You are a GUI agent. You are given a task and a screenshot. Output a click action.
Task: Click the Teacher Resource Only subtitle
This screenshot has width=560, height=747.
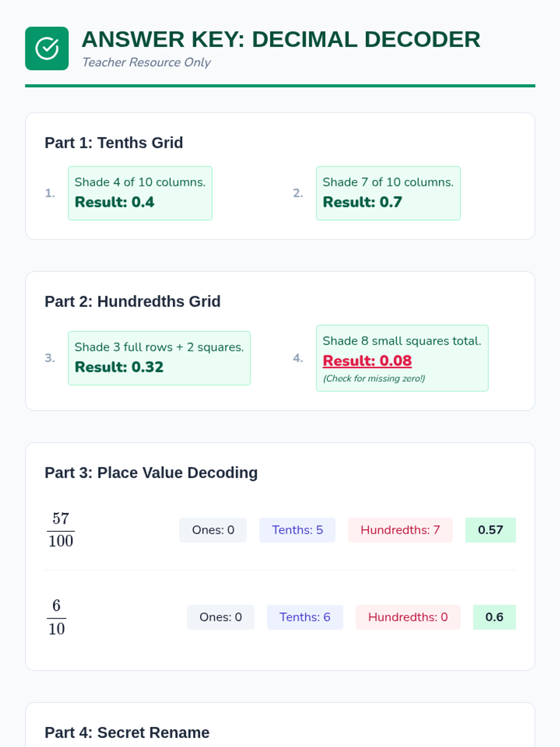(x=146, y=62)
